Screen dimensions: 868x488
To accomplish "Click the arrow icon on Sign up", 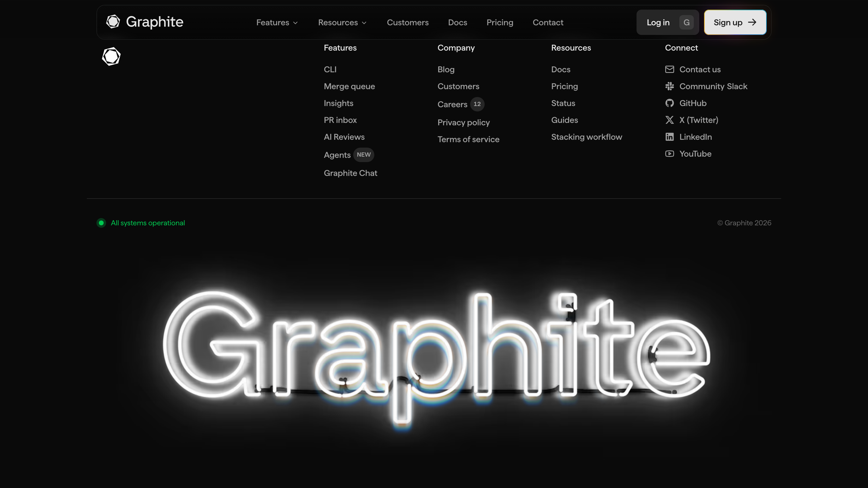I will 752,22.
